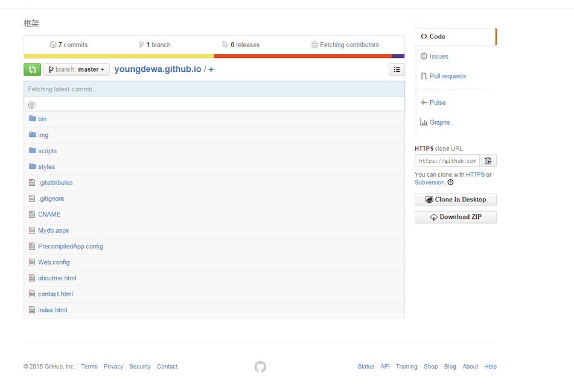Click the API footer link
Viewport: 574px width, 392px height.
click(x=385, y=367)
